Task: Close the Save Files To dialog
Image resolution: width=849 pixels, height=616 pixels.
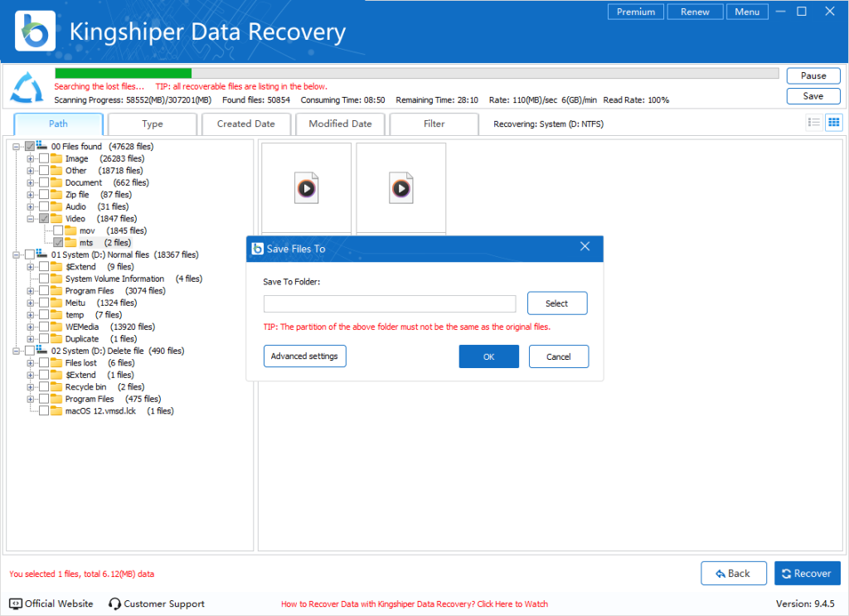Action: pos(585,246)
